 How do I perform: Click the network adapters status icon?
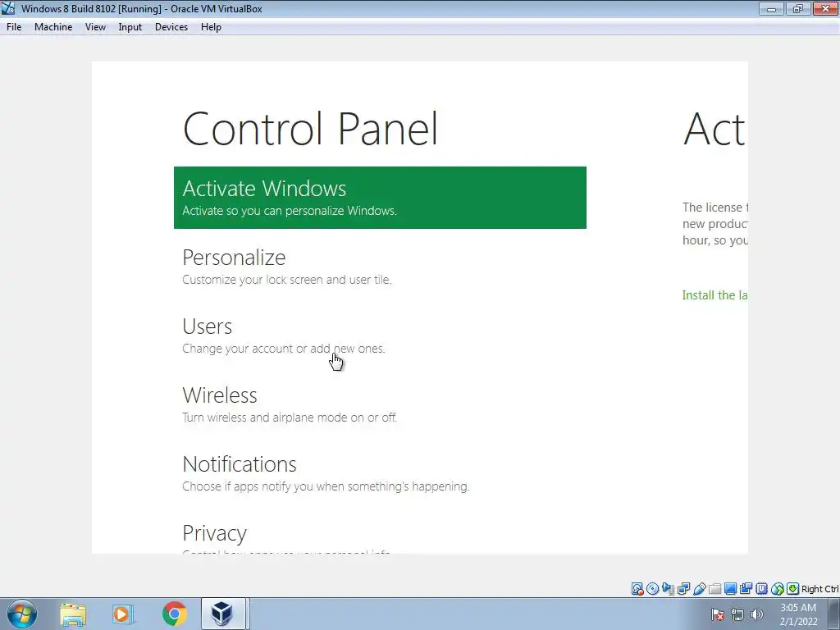[683, 589]
